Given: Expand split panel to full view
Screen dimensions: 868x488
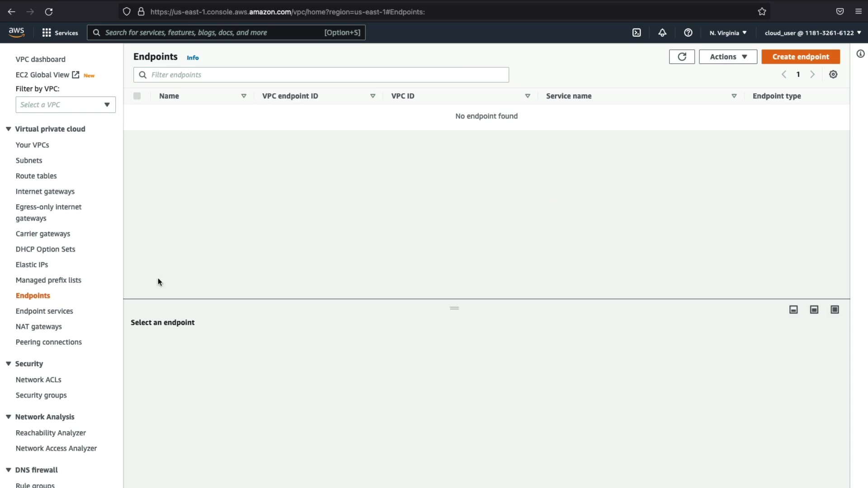Looking at the screenshot, I should [x=835, y=310].
